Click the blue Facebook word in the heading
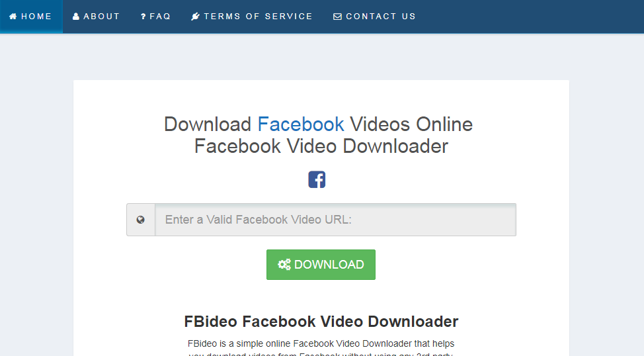Screen dimensions: 644x356 (x=301, y=124)
